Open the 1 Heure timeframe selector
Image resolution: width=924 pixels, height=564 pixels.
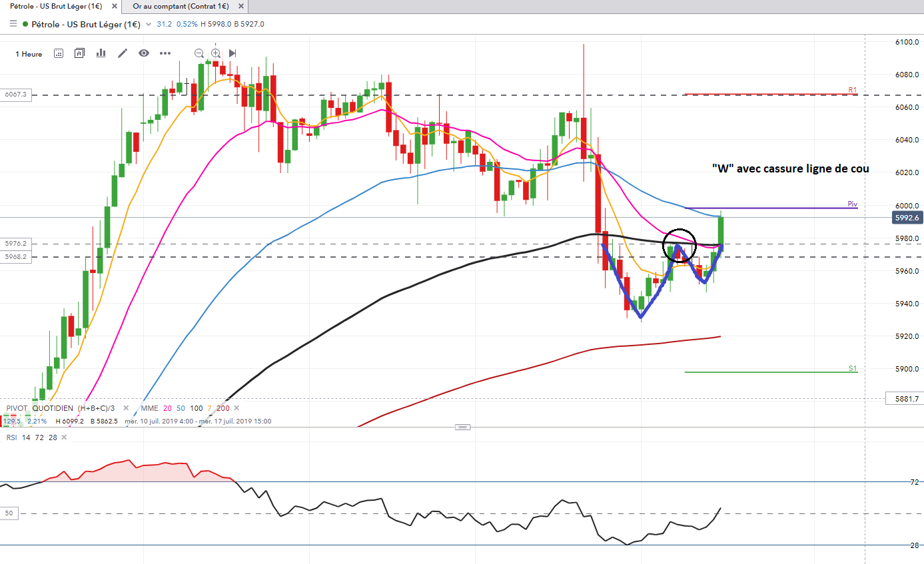(29, 54)
